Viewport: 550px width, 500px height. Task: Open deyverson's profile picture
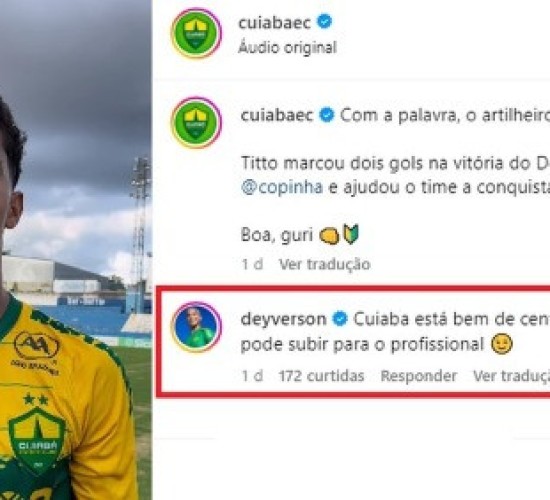[196, 327]
